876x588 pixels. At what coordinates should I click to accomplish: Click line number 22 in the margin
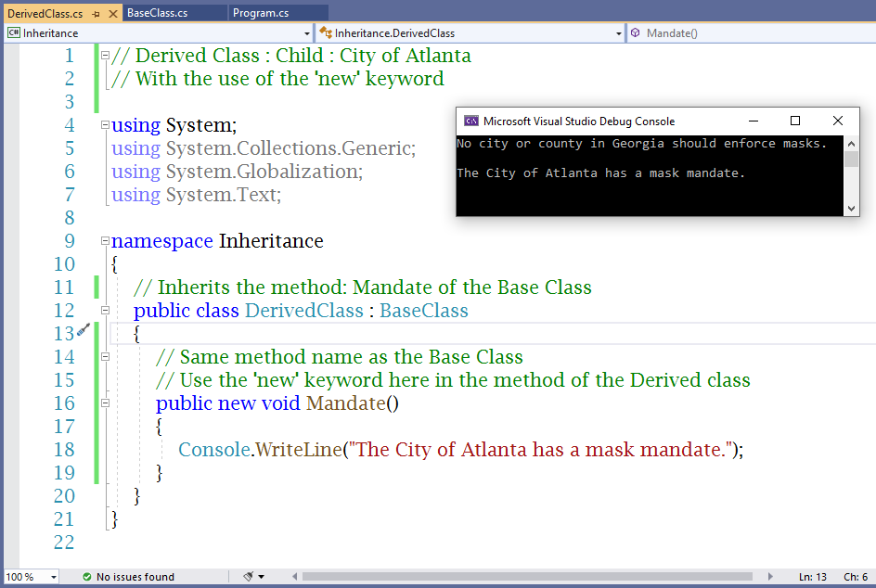[x=64, y=543]
